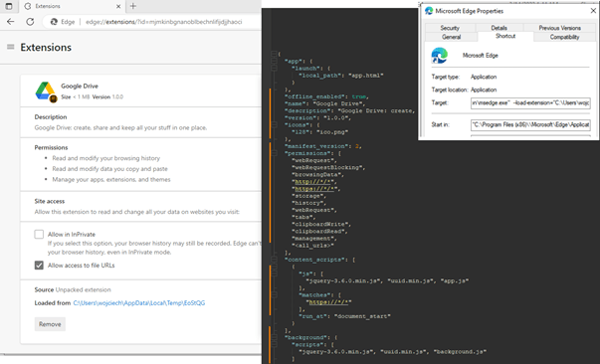Screen dimensions: 600x364
Task: Click "webRequestBlocking" permission in editor
Action: click(x=328, y=167)
